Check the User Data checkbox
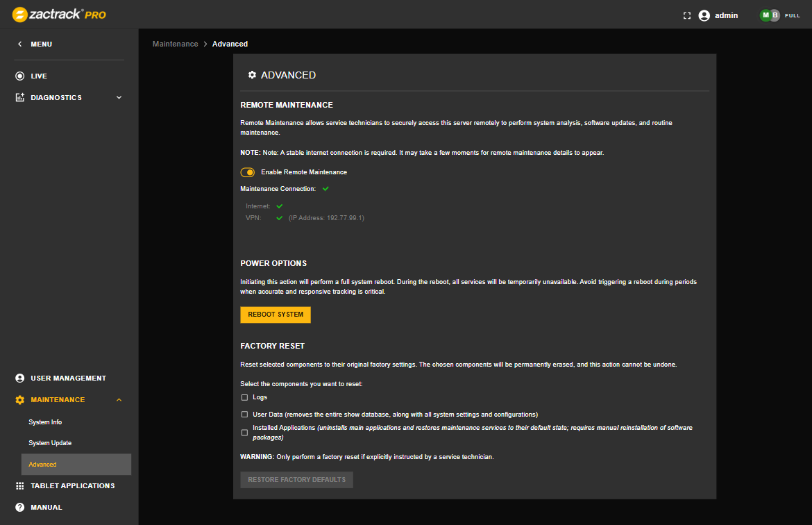 pos(244,414)
